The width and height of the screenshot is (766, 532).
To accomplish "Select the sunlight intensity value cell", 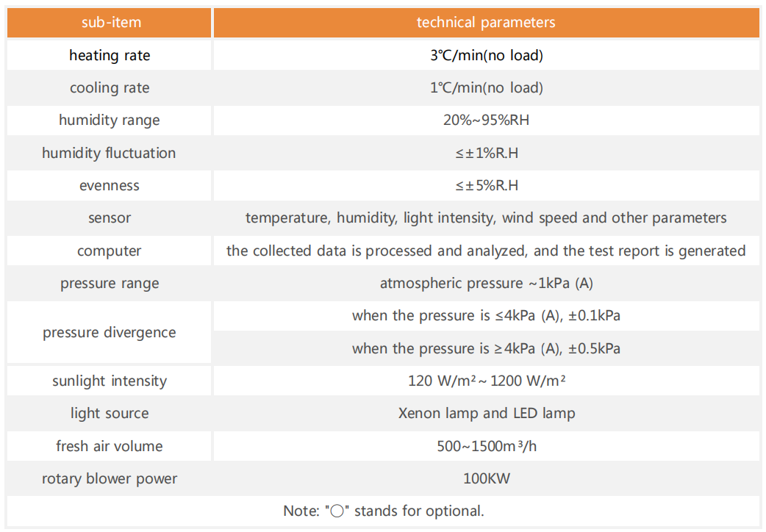I will tap(487, 381).
